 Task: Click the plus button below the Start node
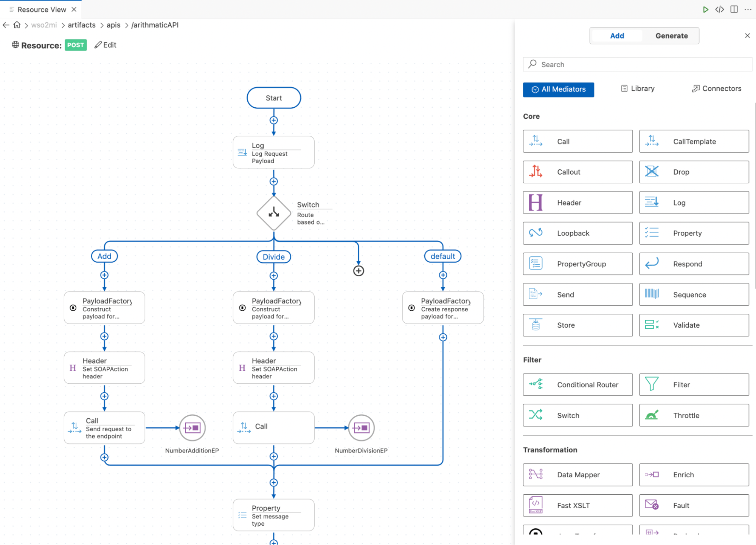click(x=273, y=121)
